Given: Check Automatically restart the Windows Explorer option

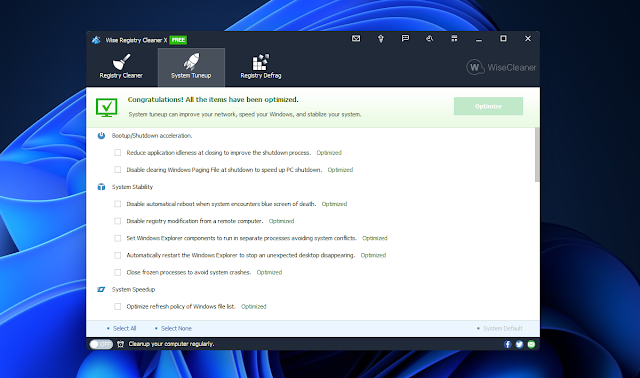Looking at the screenshot, I should pos(118,255).
